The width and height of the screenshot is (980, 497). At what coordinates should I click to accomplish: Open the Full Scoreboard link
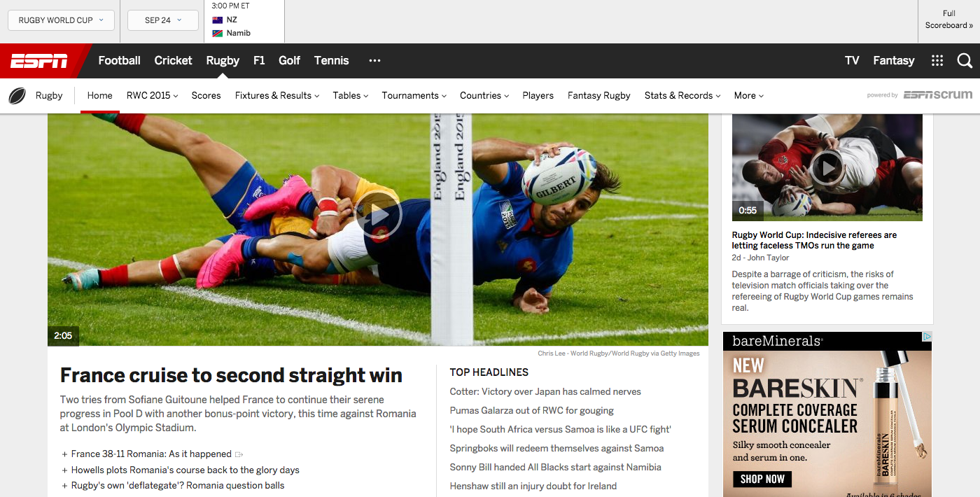[x=948, y=20]
